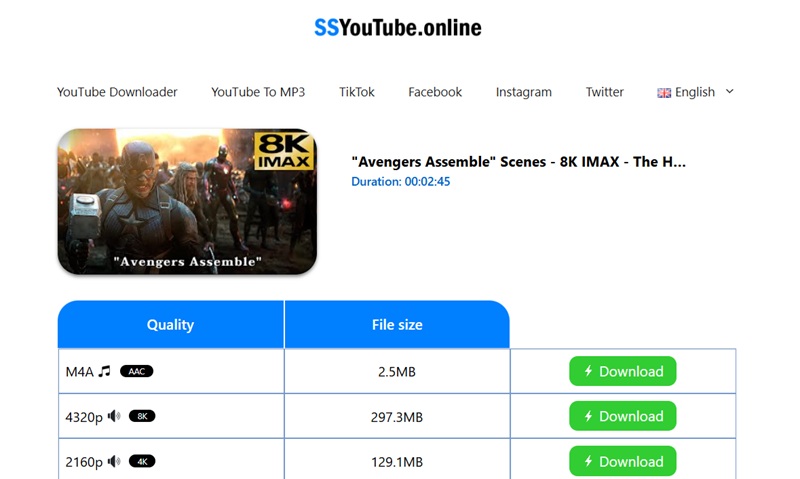Click the speaker icon next to 4320p
This screenshot has height=479, width=800.
coord(114,416)
